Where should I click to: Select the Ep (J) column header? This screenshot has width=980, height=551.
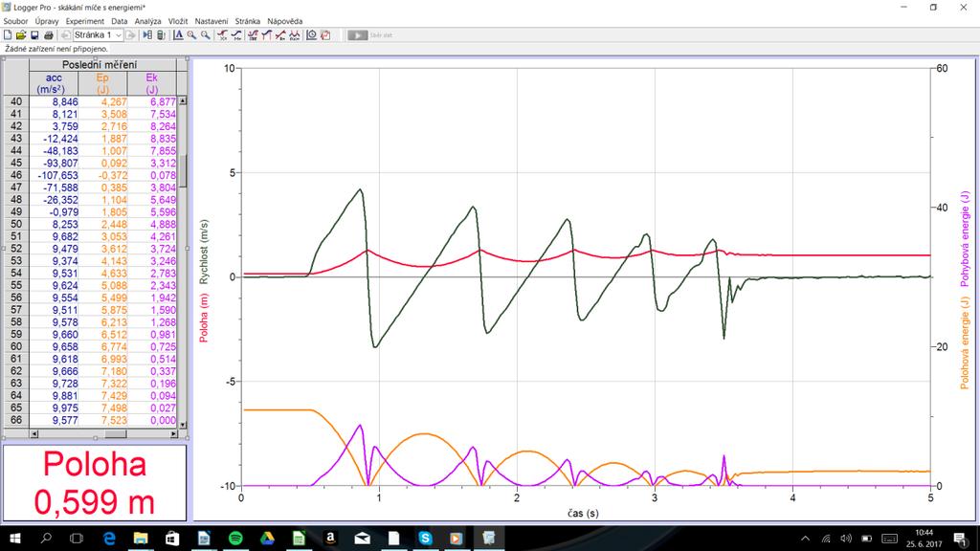[102, 83]
